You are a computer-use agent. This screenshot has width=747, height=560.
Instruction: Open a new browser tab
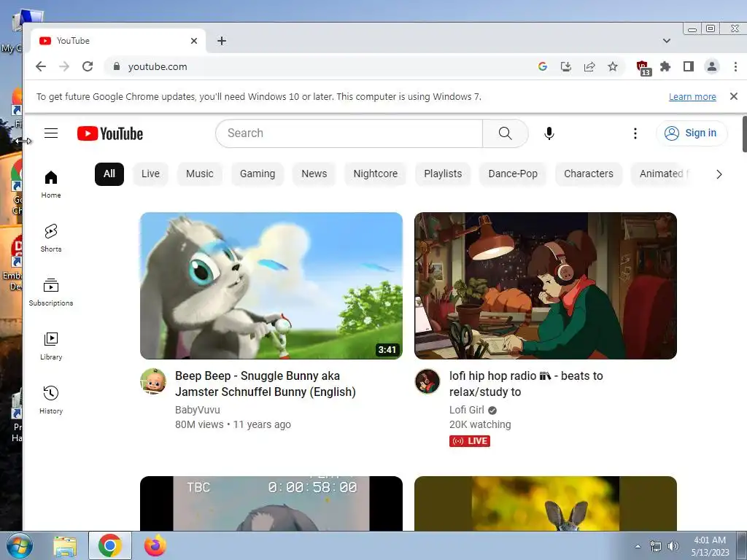[222, 41]
